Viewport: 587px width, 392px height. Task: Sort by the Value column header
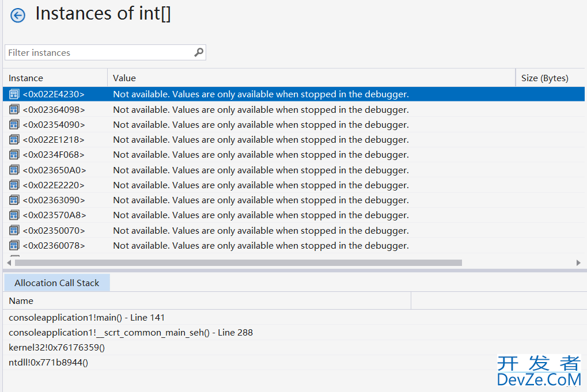point(312,78)
